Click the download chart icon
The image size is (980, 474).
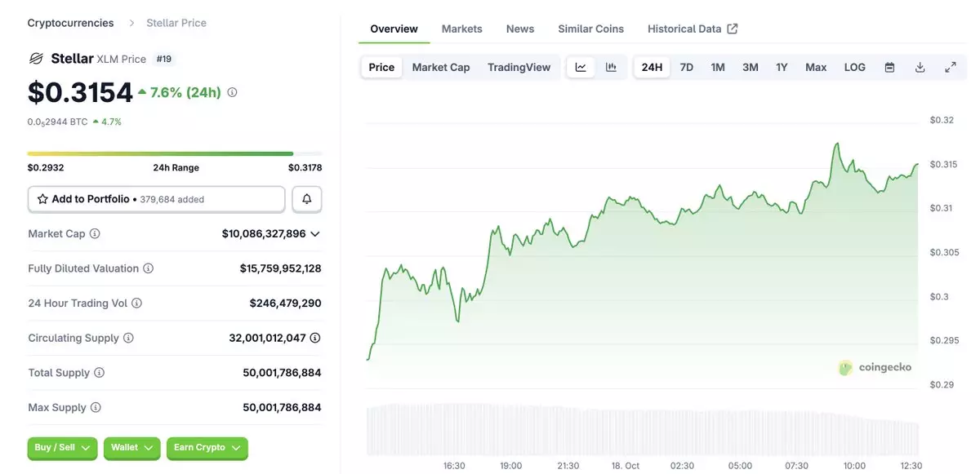click(x=920, y=67)
